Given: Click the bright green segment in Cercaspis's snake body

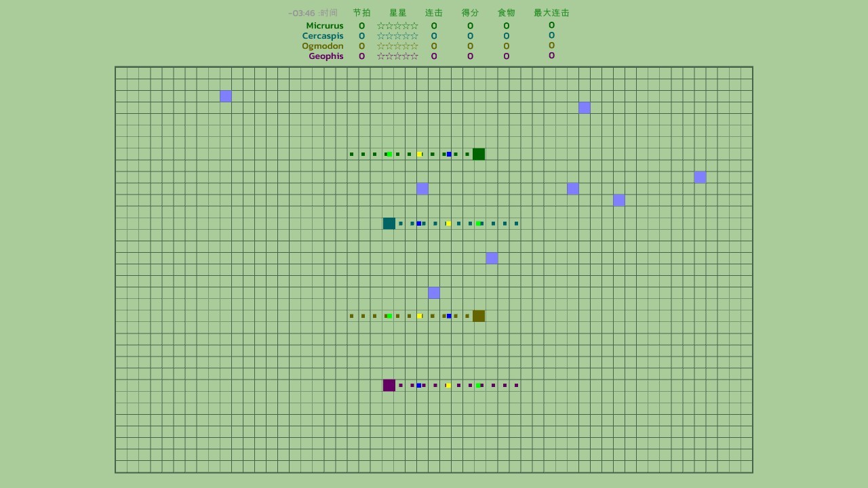Looking at the screenshot, I should coord(478,224).
